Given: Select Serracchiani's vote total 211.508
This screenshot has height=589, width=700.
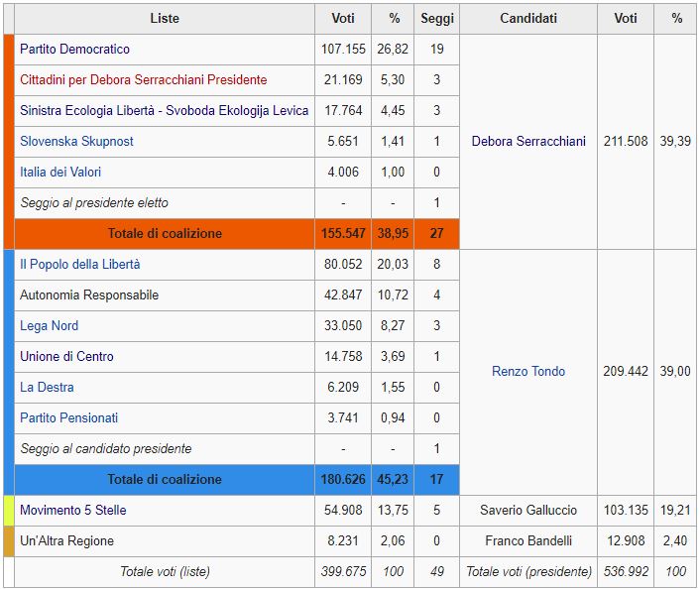Looking at the screenshot, I should 626,141.
